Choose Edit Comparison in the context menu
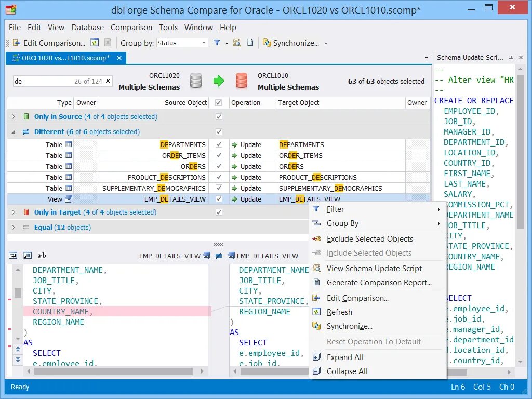532x399 pixels. (377, 298)
